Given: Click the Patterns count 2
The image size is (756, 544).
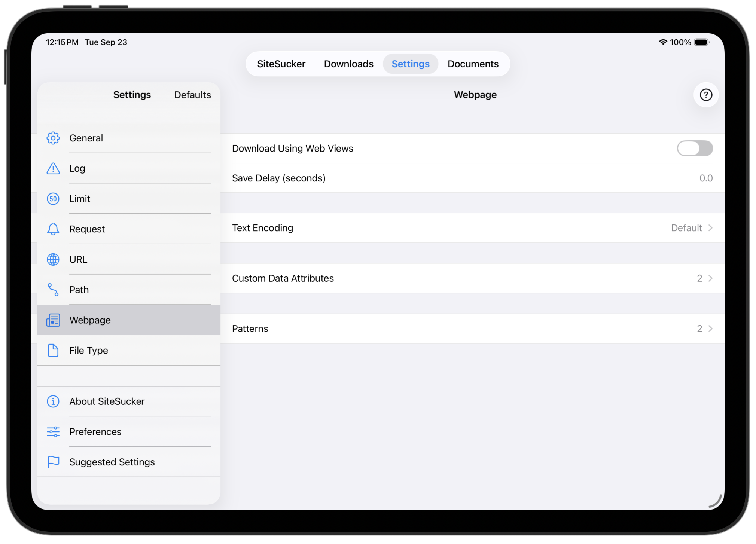Looking at the screenshot, I should [699, 328].
